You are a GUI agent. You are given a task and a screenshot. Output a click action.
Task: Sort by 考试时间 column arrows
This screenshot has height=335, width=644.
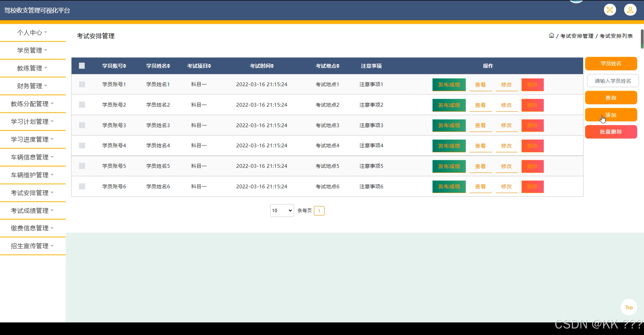click(x=272, y=66)
